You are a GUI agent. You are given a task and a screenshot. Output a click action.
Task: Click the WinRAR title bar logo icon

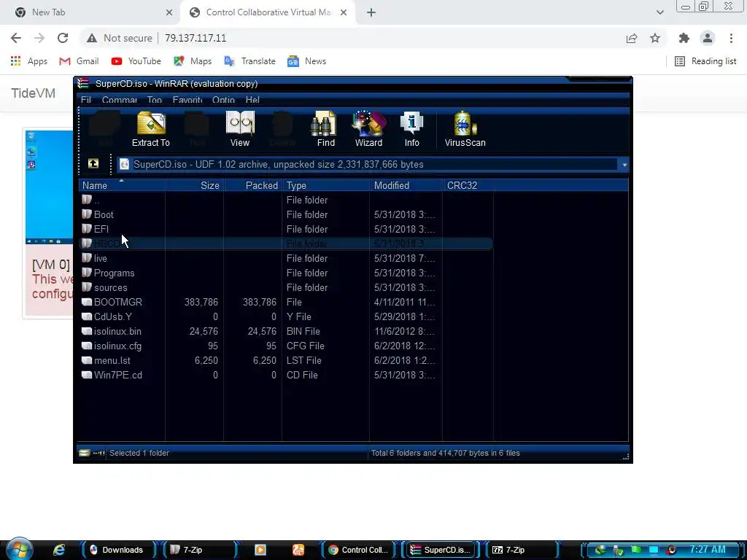(x=83, y=83)
